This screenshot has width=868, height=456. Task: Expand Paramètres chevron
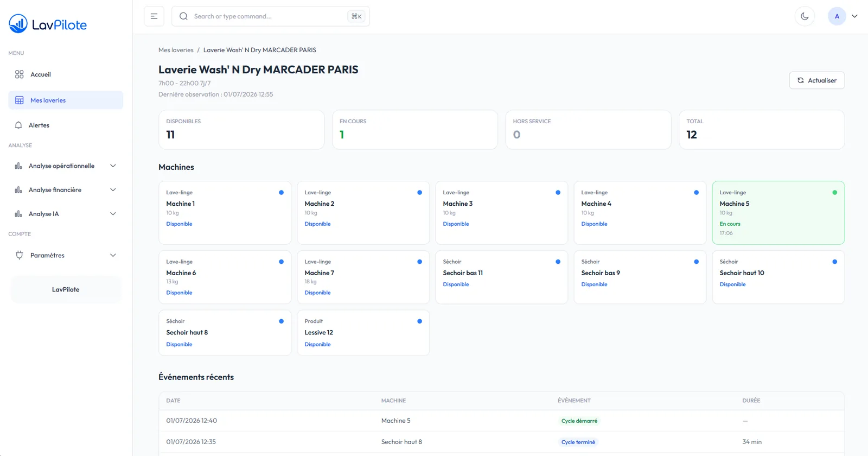(x=113, y=255)
